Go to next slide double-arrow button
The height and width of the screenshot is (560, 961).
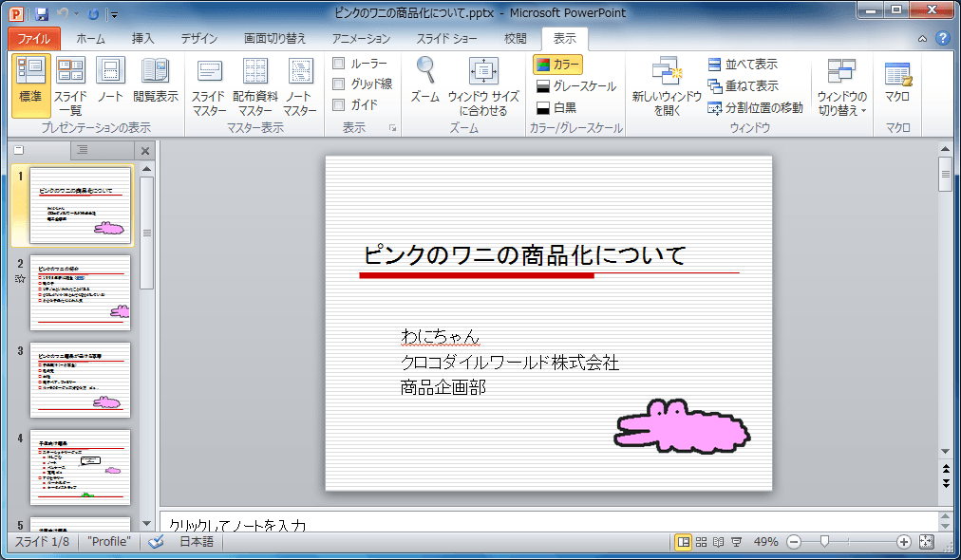(x=946, y=483)
